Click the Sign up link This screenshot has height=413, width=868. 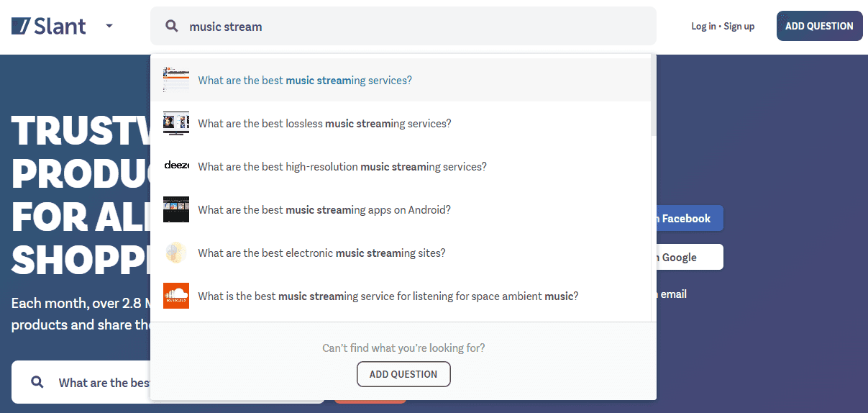pos(739,26)
